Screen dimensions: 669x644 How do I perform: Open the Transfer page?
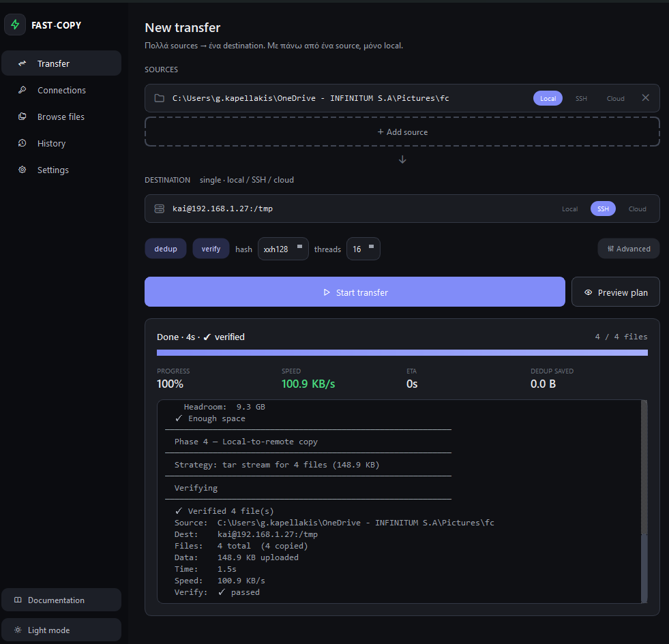61,63
